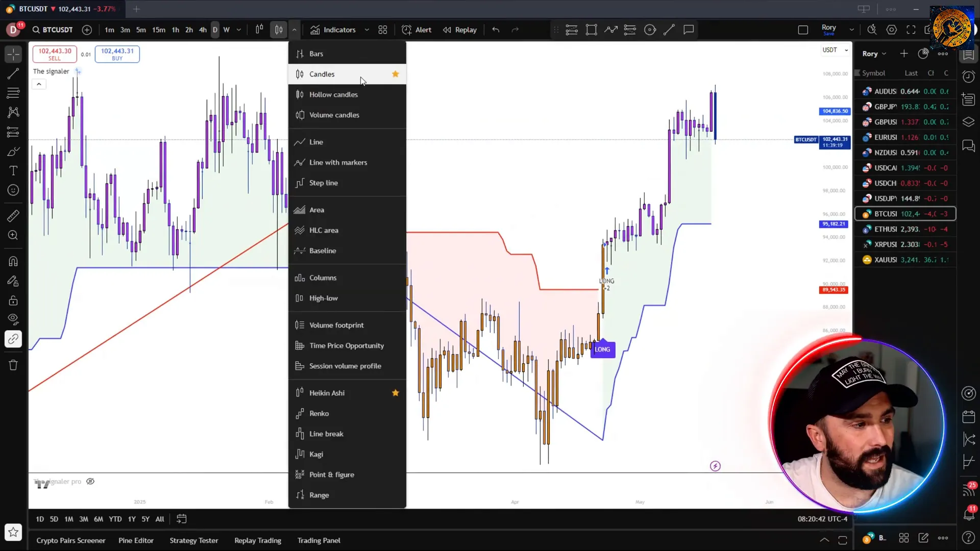Open go to date calendar icon
The width and height of the screenshot is (980, 551).
point(181,519)
